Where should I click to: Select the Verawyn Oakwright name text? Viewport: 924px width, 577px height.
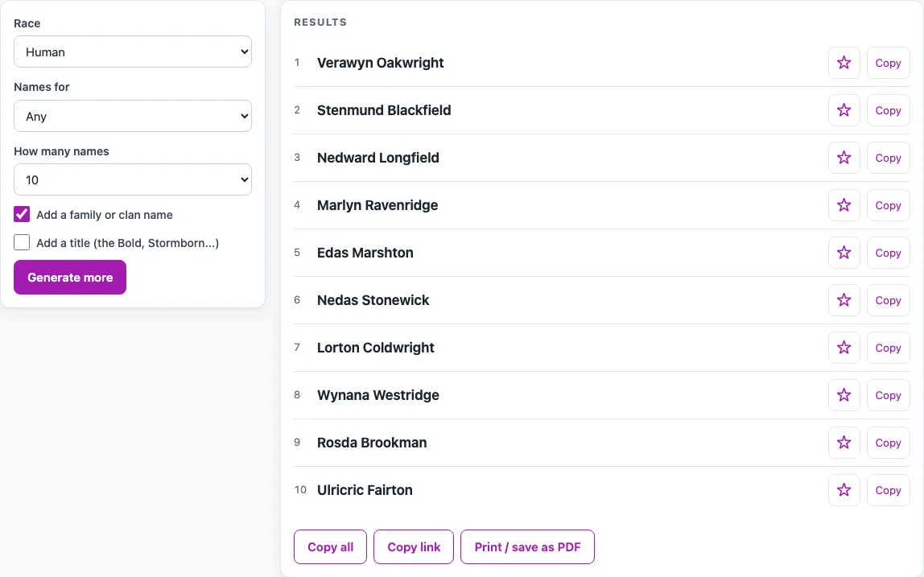tap(380, 63)
